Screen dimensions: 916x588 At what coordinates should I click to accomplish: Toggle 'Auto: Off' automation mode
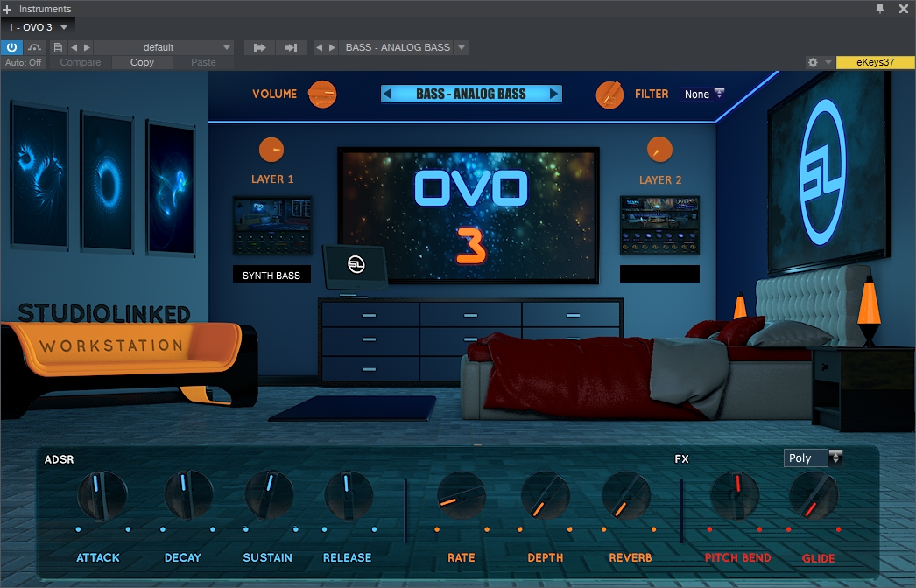coord(24,62)
